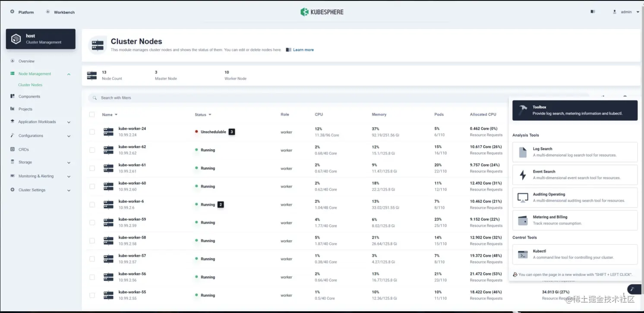Click the Components sidebar icon
The width and height of the screenshot is (644, 313).
(x=13, y=97)
